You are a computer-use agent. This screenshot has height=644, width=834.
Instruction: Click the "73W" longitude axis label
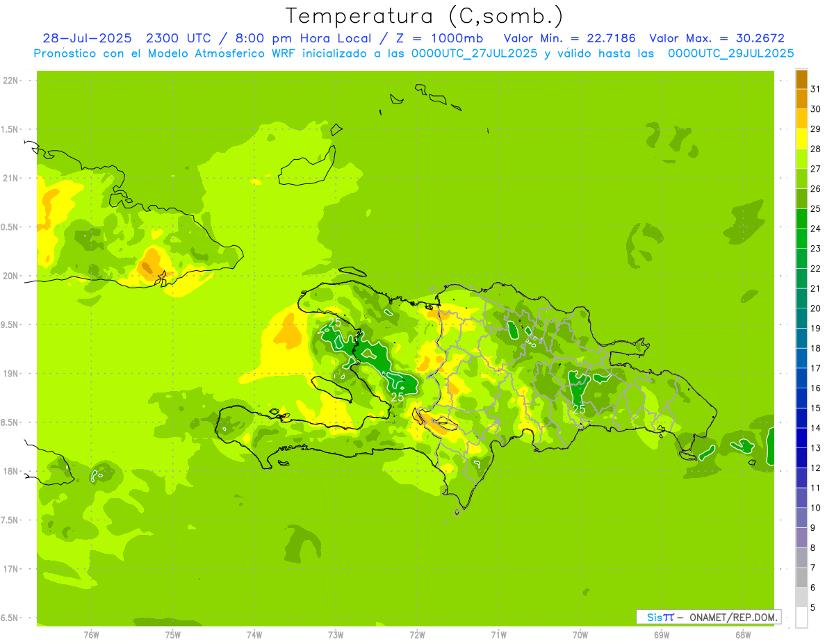[336, 635]
